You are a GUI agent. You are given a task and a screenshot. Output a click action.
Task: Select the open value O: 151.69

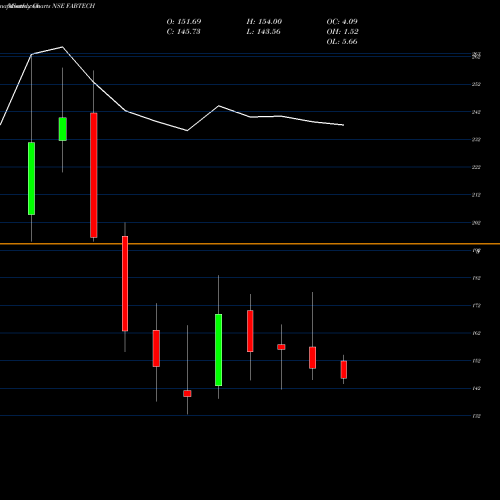184,22
